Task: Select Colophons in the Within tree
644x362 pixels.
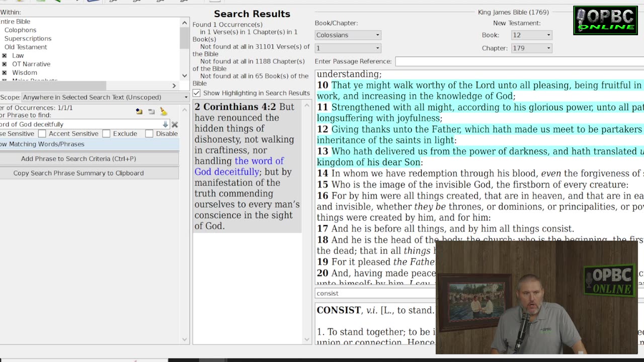Action: tap(21, 30)
